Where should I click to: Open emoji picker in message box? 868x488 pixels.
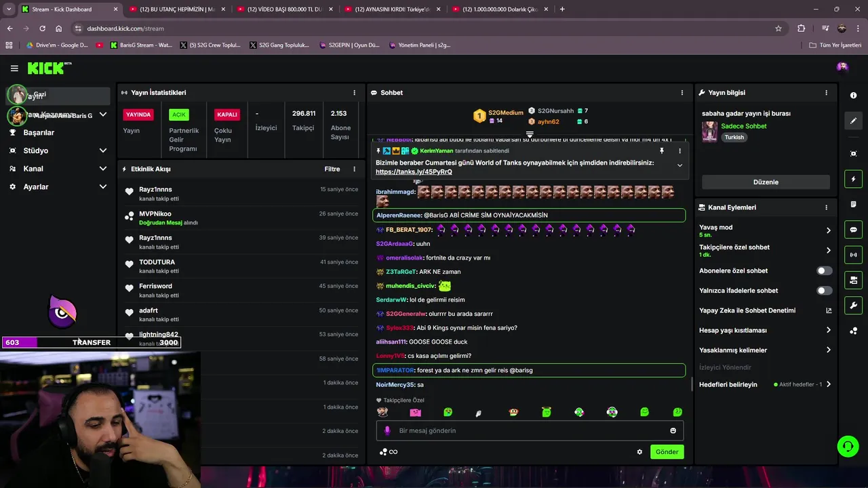point(673,430)
